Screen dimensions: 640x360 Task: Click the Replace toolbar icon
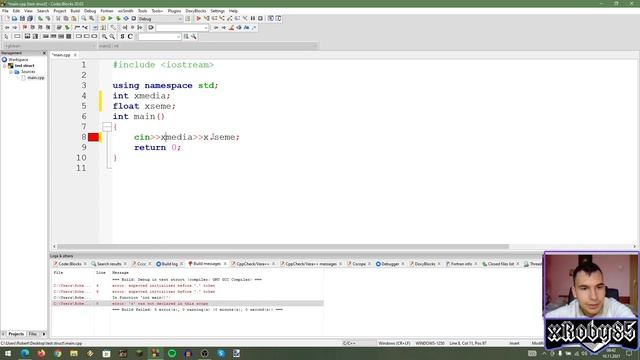tap(91, 19)
